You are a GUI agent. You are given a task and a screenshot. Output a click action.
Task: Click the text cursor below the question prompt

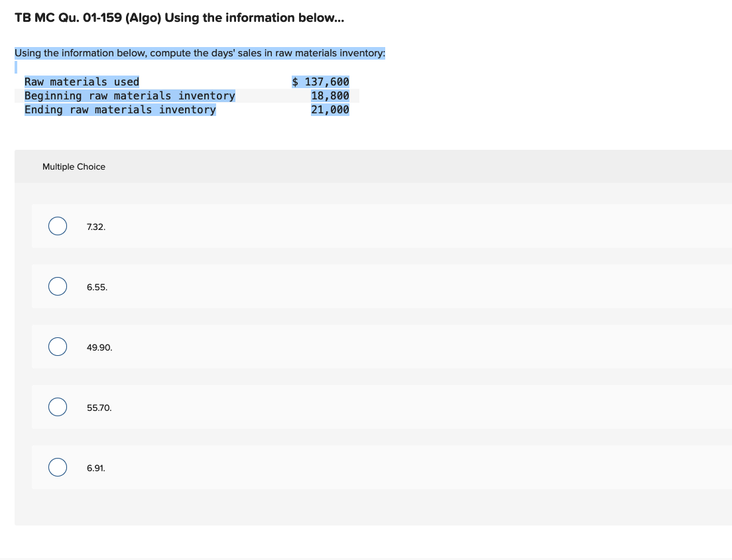(15, 66)
